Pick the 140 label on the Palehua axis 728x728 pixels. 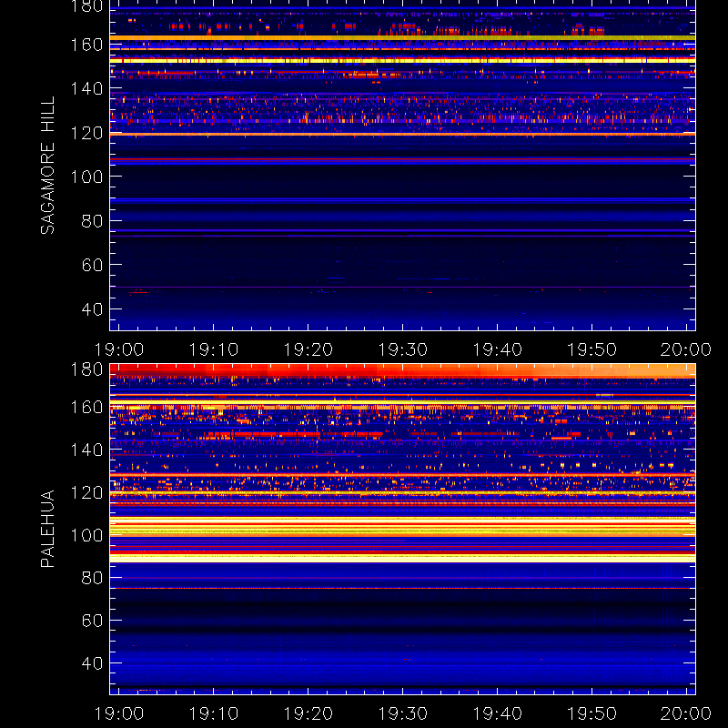tap(86, 450)
